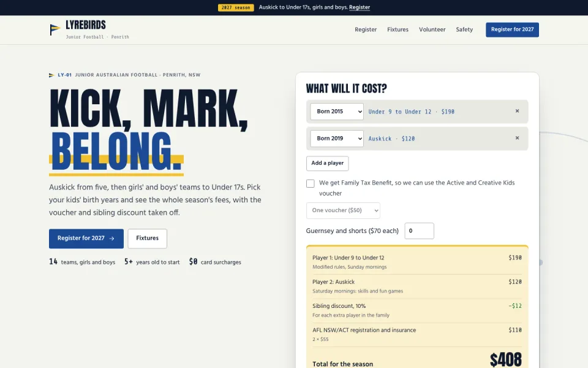Open the Born 2015 birth year dropdown
Viewport: 588px width, 368px height.
[x=337, y=112]
